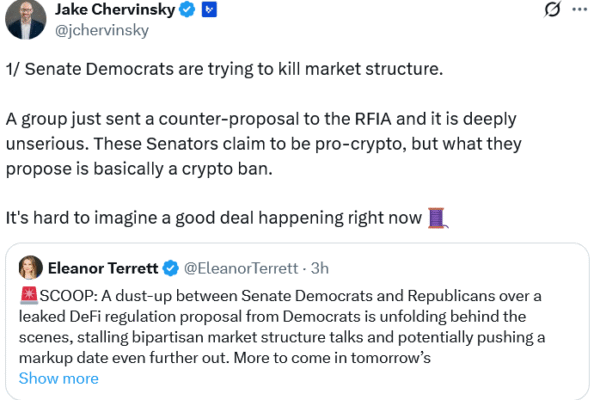600x400 pixels.
Task: Click the Grok explain-post icon
Action: tap(550, 10)
